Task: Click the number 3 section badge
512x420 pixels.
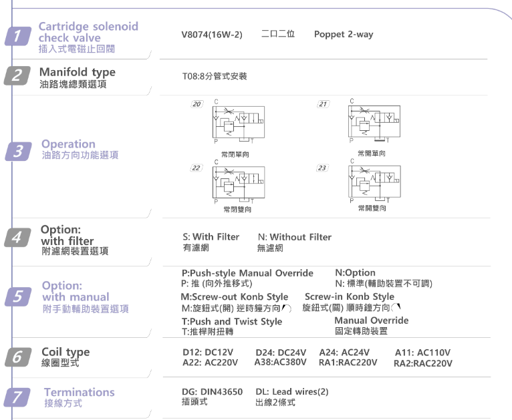Action: coord(18,152)
